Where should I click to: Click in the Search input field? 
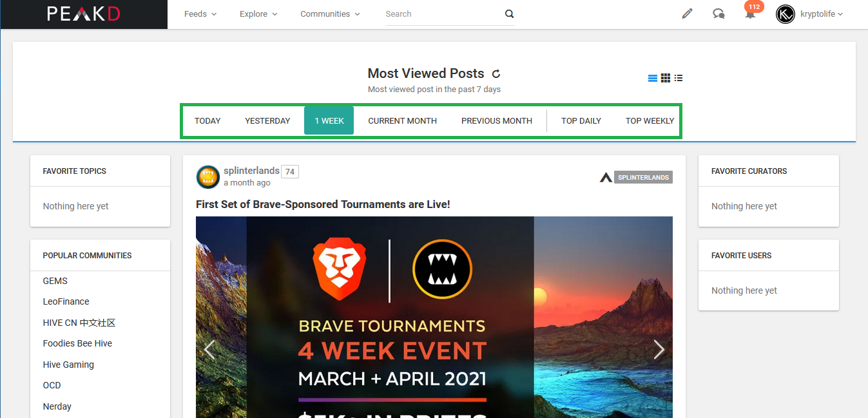point(443,14)
